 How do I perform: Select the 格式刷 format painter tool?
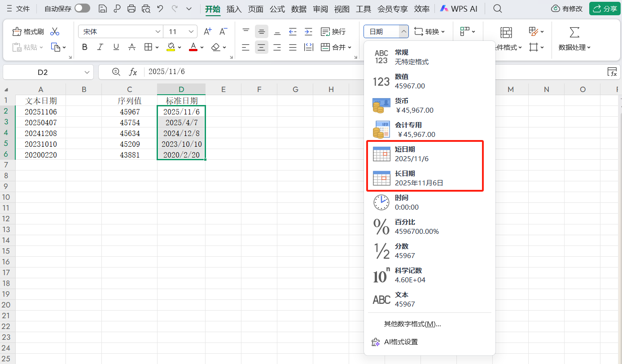click(x=29, y=31)
